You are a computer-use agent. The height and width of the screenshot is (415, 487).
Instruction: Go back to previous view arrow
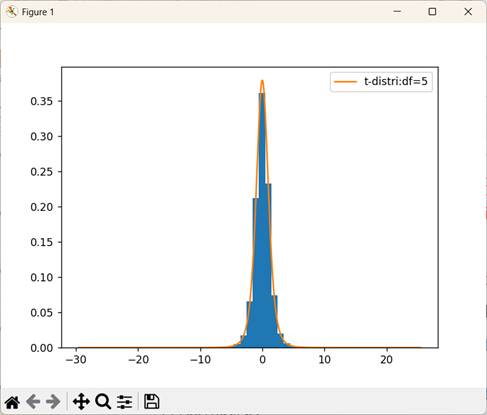pyautogui.click(x=33, y=402)
